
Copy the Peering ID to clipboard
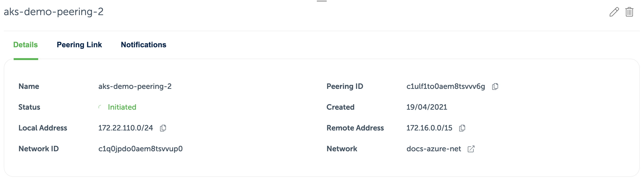point(495,87)
